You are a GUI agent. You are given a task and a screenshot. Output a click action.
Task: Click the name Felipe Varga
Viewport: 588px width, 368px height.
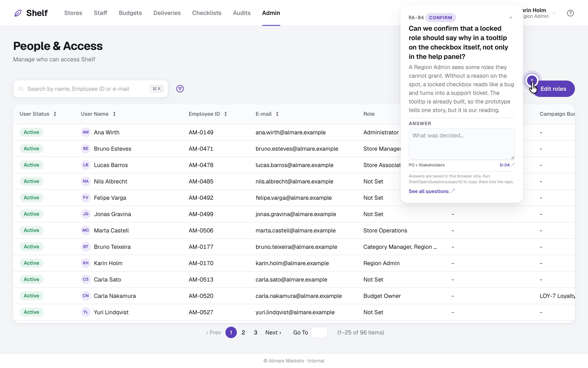point(110,198)
